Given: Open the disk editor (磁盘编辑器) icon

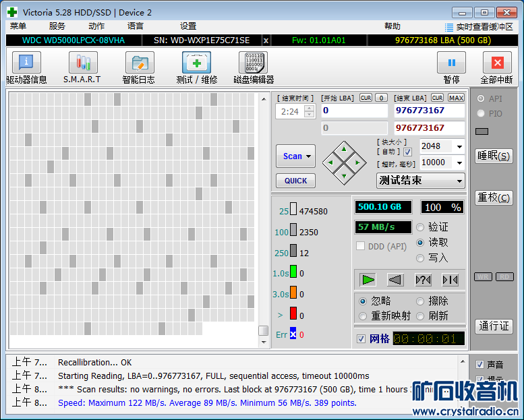Looking at the screenshot, I should click(x=254, y=63).
